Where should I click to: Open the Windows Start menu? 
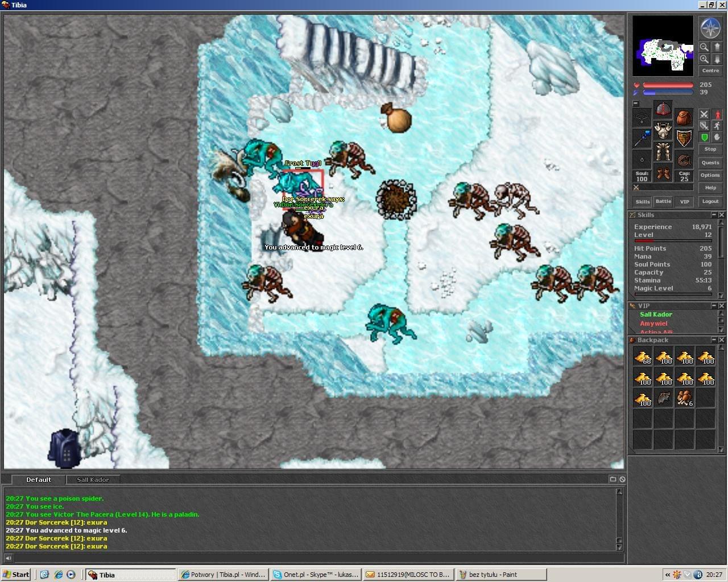pos(16,575)
